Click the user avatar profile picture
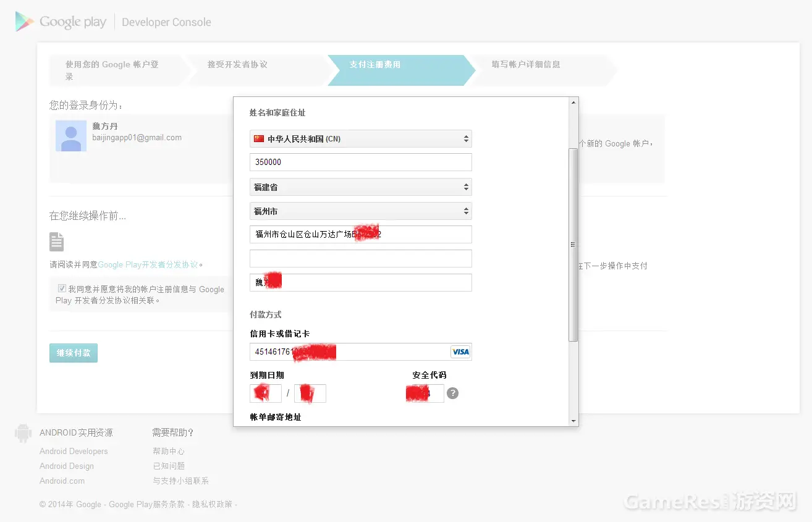The height and width of the screenshot is (522, 812). [71, 136]
